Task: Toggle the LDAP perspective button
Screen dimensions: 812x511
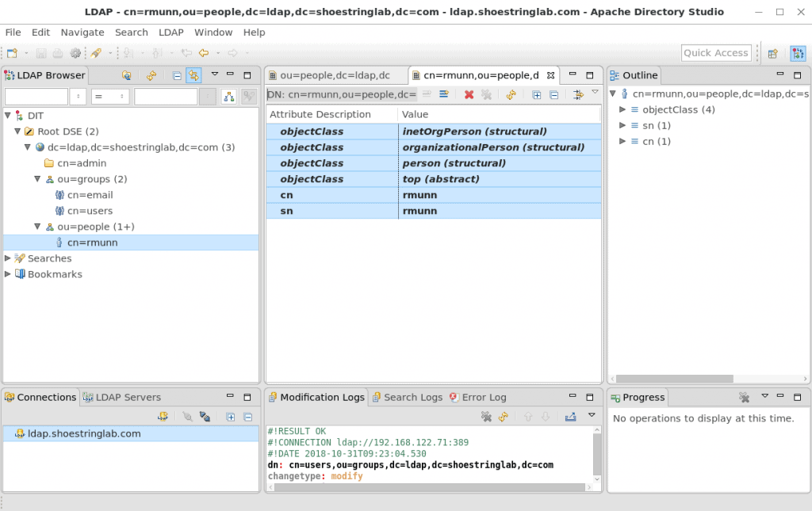Action: (797, 53)
